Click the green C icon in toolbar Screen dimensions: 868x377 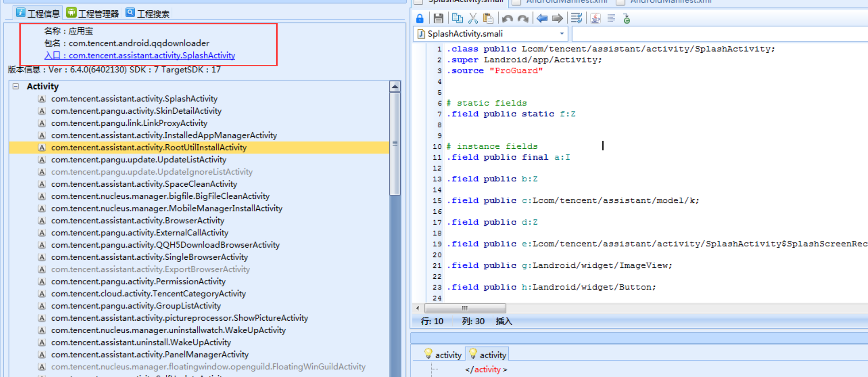(x=626, y=18)
